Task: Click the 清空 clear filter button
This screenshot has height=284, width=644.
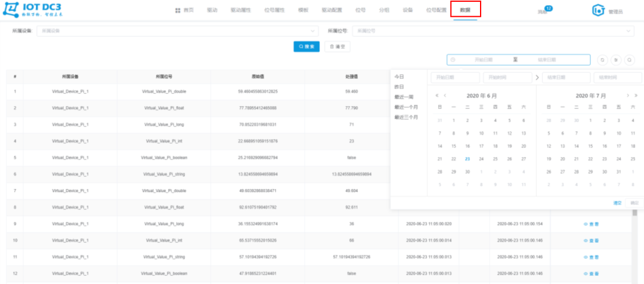Action: [337, 47]
